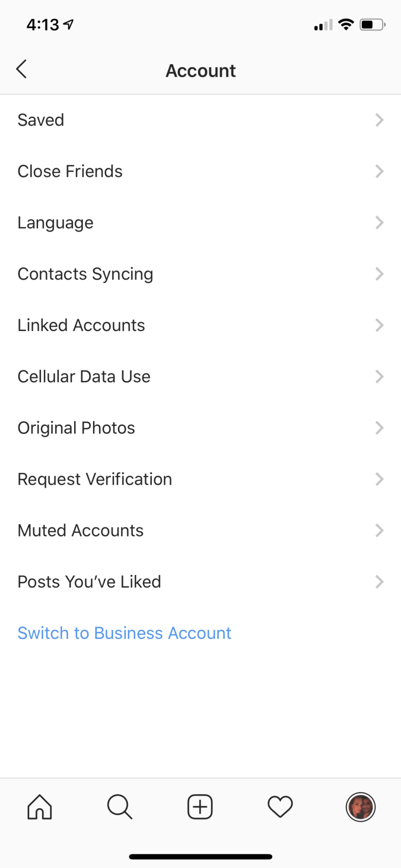Viewport: 401px width, 868px height.
Task: Click Switch to Business Account link
Action: (125, 633)
